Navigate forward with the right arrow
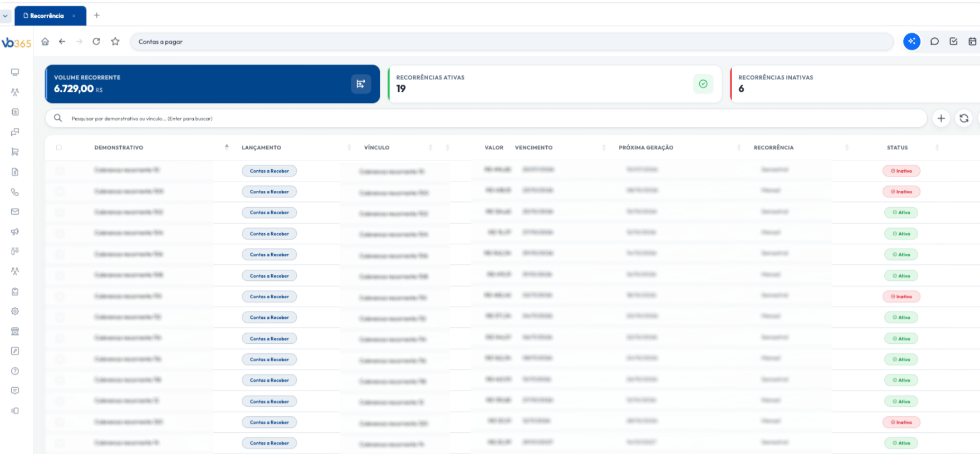This screenshot has width=980, height=454. [x=79, y=42]
